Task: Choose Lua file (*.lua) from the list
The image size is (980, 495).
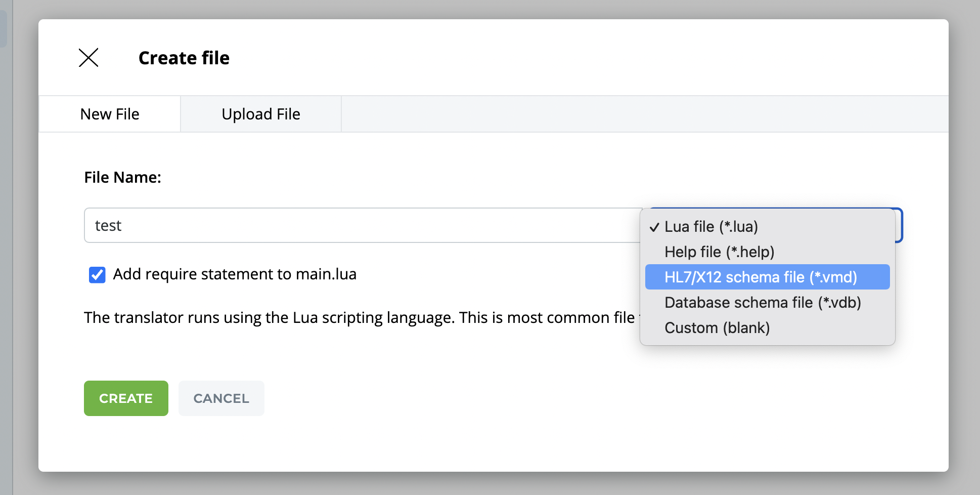Action: tap(711, 227)
